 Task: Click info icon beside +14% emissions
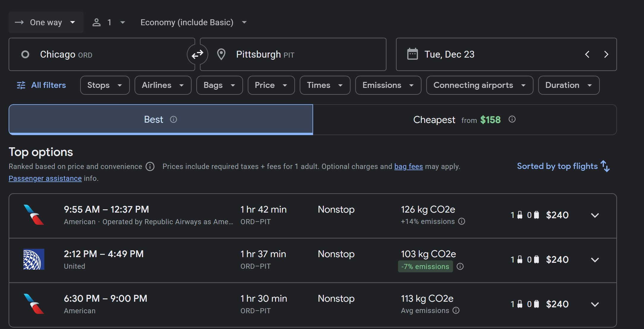pyautogui.click(x=462, y=222)
